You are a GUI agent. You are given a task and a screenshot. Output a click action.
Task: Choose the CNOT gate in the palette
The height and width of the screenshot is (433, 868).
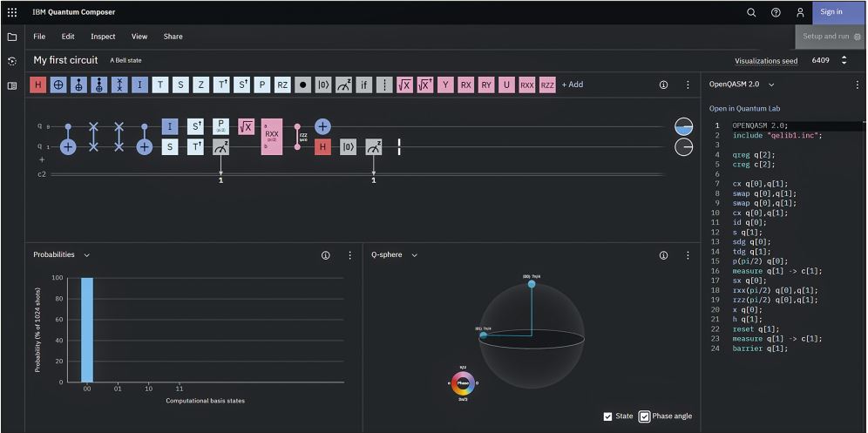78,85
